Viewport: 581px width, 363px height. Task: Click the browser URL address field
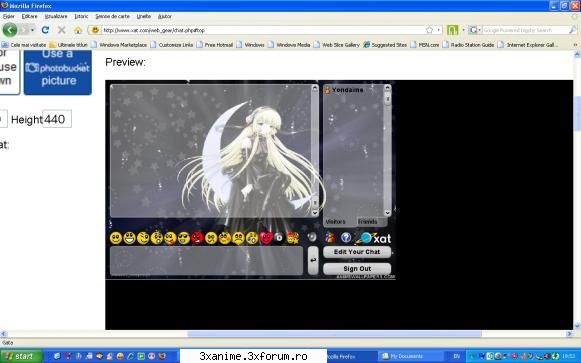point(263,30)
